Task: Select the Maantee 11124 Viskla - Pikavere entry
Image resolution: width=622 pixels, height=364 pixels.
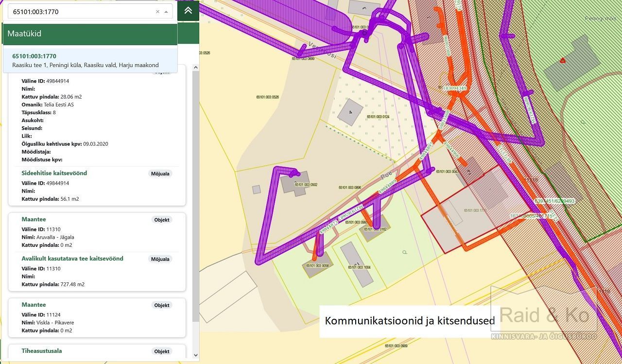Action: (x=34, y=305)
